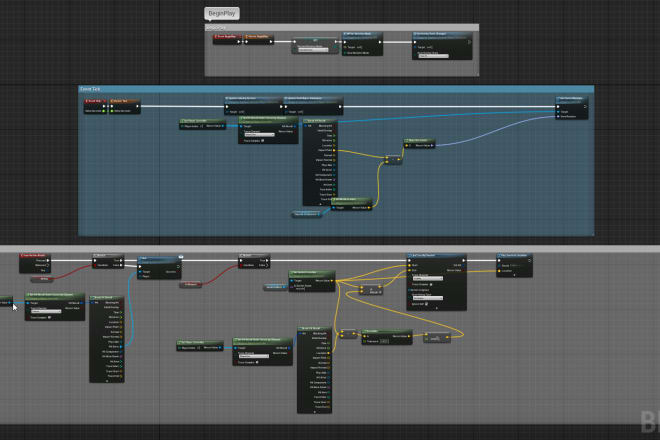This screenshot has height=440, width=660.
Task: Click the connected Hit Actor pin on bottom-left Break Hit Result
Action: (121, 347)
